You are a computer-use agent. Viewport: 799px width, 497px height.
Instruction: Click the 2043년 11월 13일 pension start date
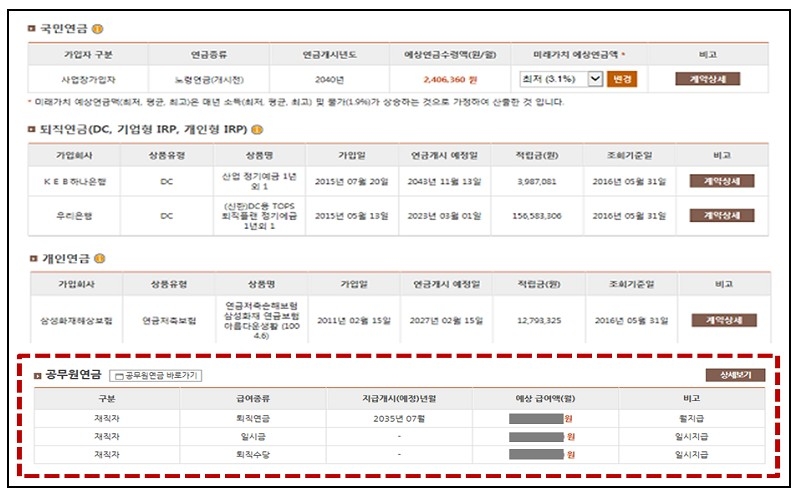click(x=444, y=181)
